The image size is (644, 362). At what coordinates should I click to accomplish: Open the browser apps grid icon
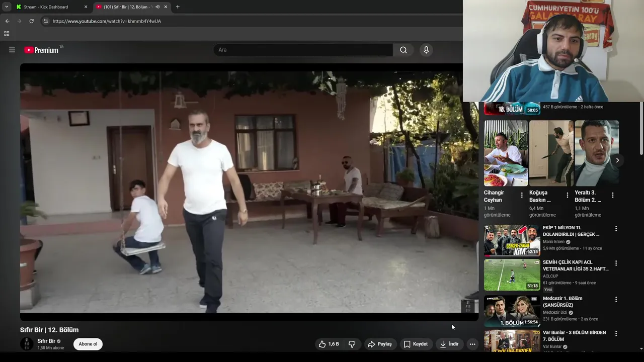point(7,34)
